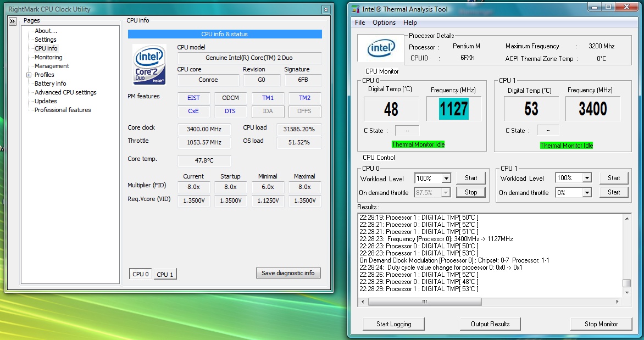Open Advanced CPU settings page
The height and width of the screenshot is (340, 644).
tap(66, 92)
